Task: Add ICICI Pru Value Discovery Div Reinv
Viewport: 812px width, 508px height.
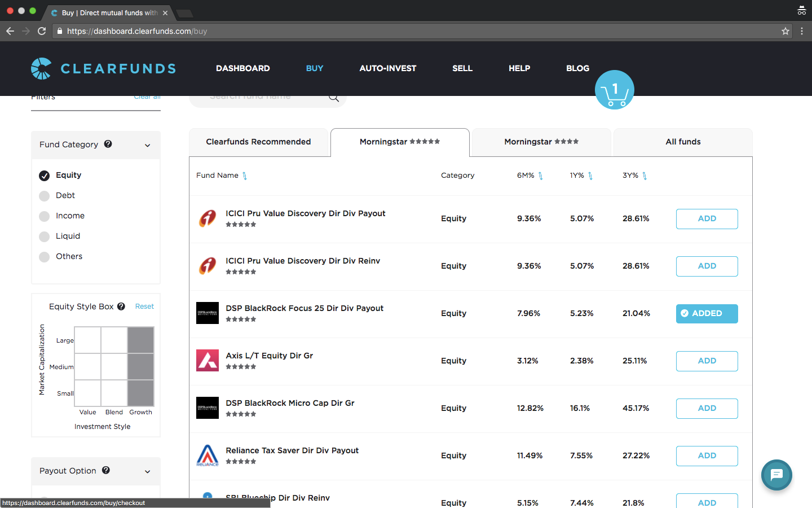Action: point(707,266)
